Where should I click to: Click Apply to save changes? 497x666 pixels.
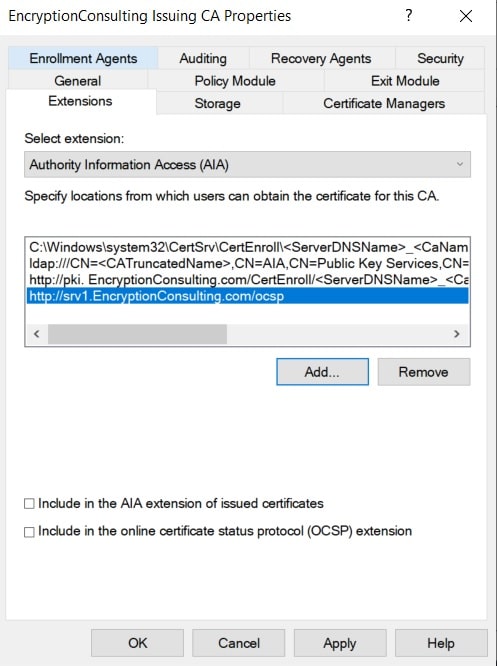tap(340, 643)
